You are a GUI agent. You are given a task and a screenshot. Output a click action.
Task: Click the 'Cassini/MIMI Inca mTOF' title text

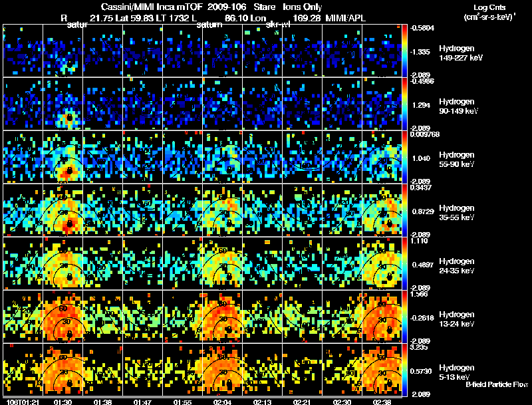pos(152,7)
